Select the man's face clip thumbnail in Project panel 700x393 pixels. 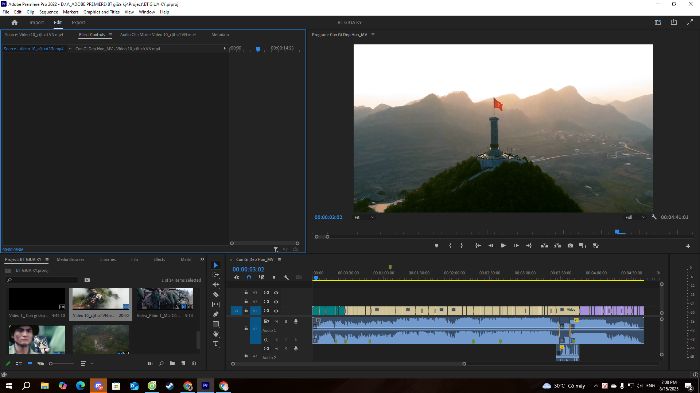(37, 339)
